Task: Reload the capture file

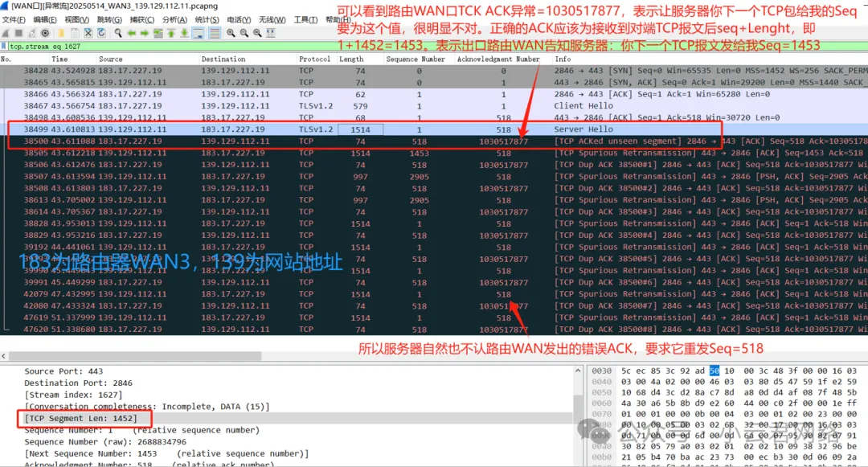Action: click(101, 33)
